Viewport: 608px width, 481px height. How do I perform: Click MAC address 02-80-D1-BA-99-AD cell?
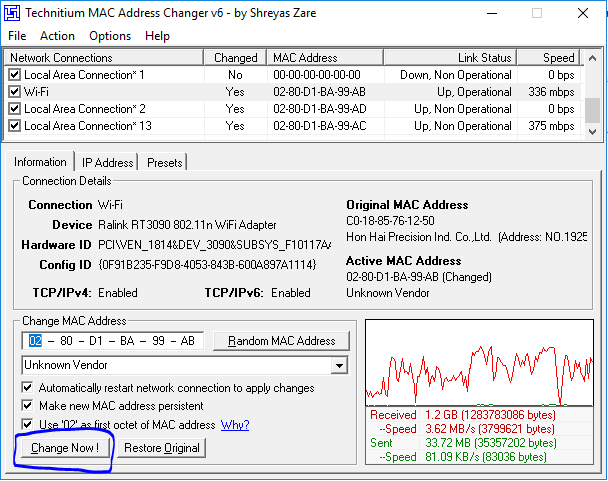point(320,109)
